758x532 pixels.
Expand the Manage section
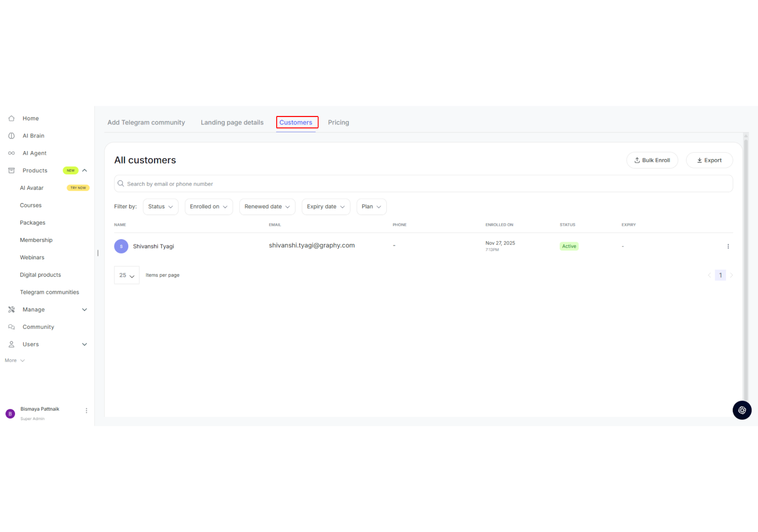85,310
